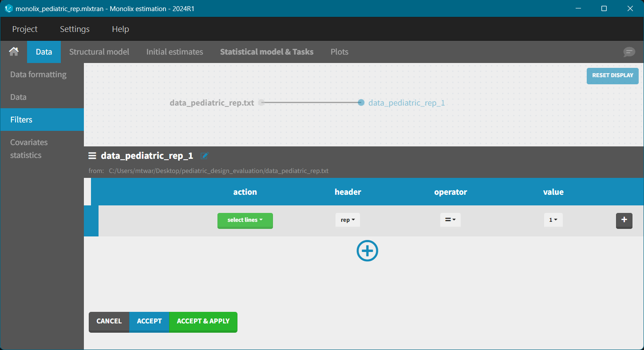Open Data formatting in the sidebar
Image resolution: width=644 pixels, height=350 pixels.
pos(38,75)
